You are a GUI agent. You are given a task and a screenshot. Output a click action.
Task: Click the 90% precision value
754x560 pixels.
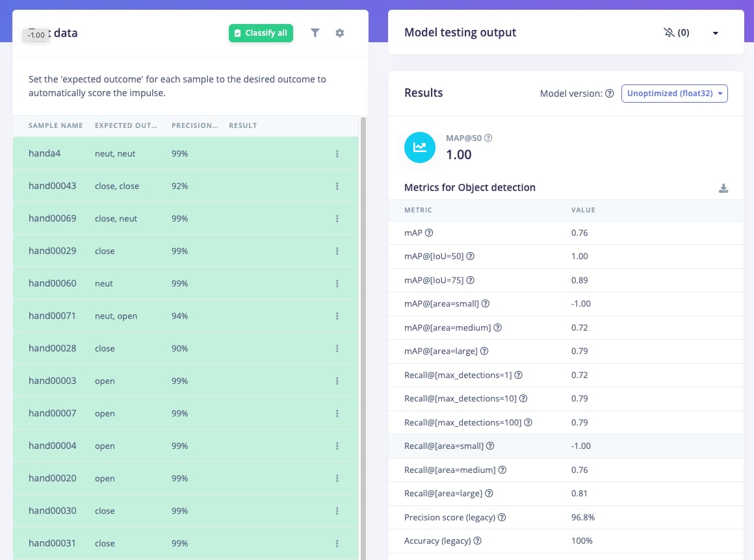coord(180,348)
